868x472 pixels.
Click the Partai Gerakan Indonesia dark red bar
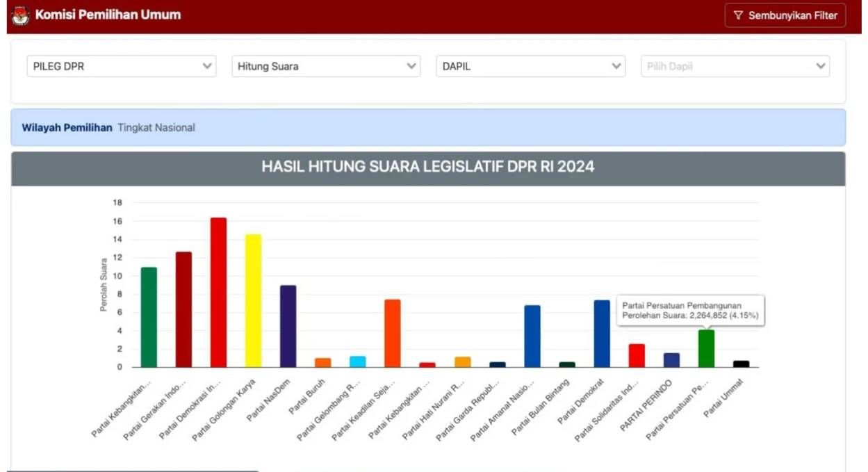[x=183, y=309]
